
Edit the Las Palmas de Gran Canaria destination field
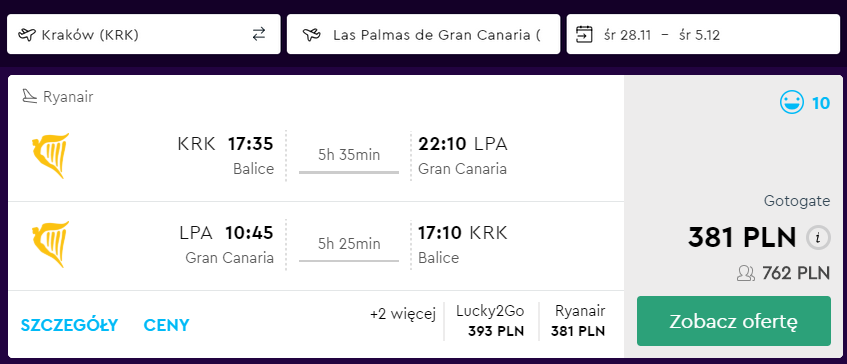[424, 35]
